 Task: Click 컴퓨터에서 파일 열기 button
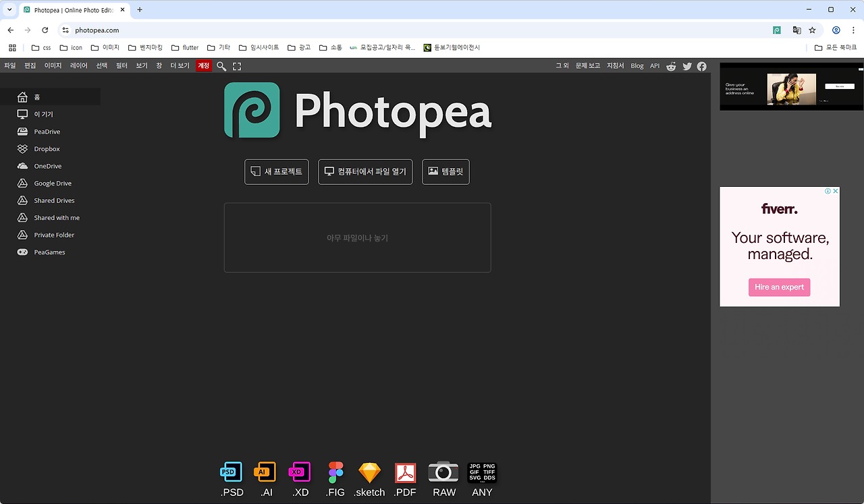[365, 172]
